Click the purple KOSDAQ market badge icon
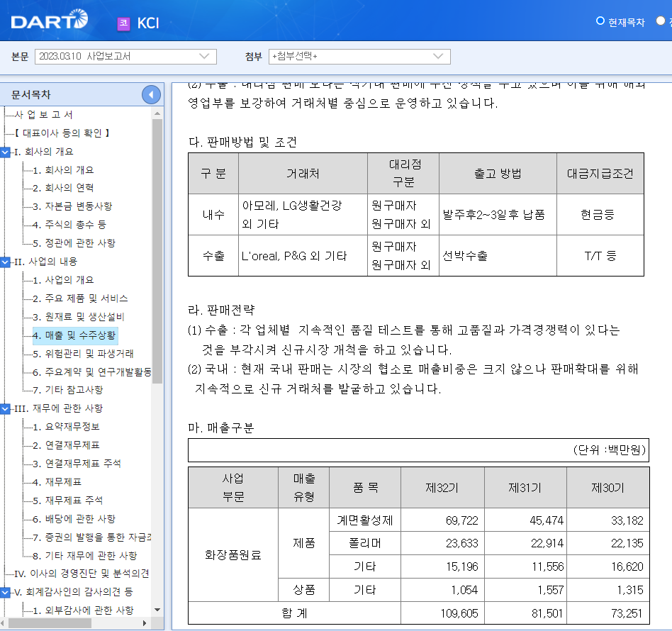The height and width of the screenshot is (631, 672). (x=123, y=23)
